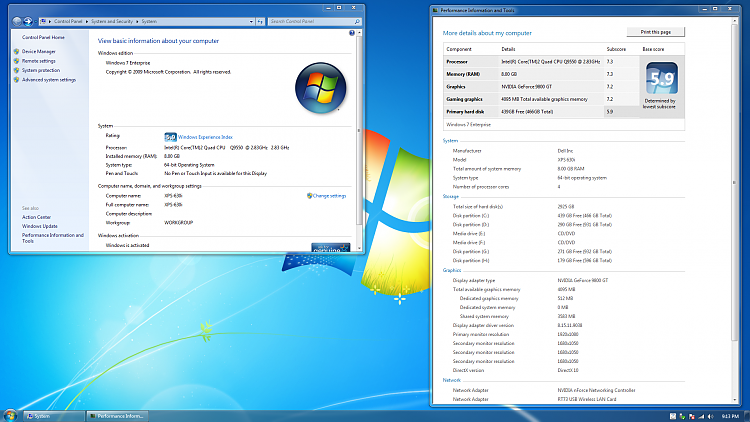Open the Help question mark icon
Screen dimensions: 750x422
[352, 33]
